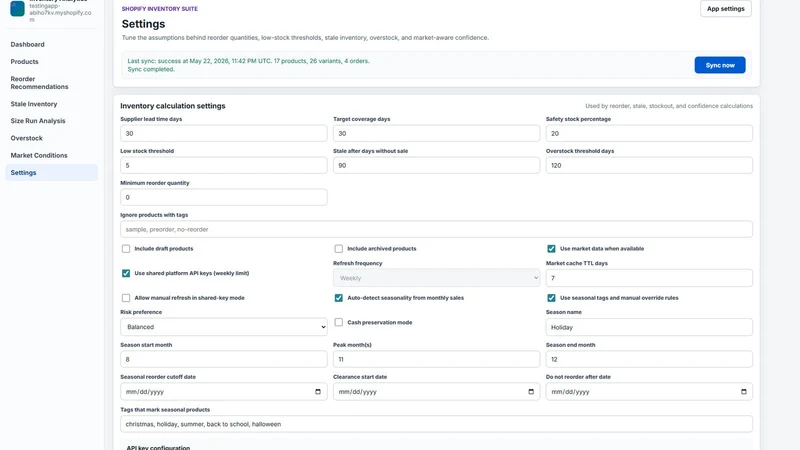Click Tags that mark seasonal products field

click(x=436, y=424)
